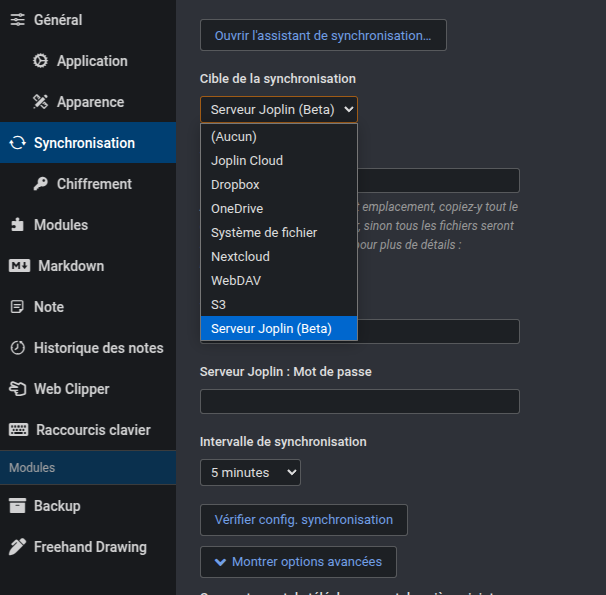606x595 pixels.
Task: Open the 5 minutes interval dropdown
Action: pos(250,472)
